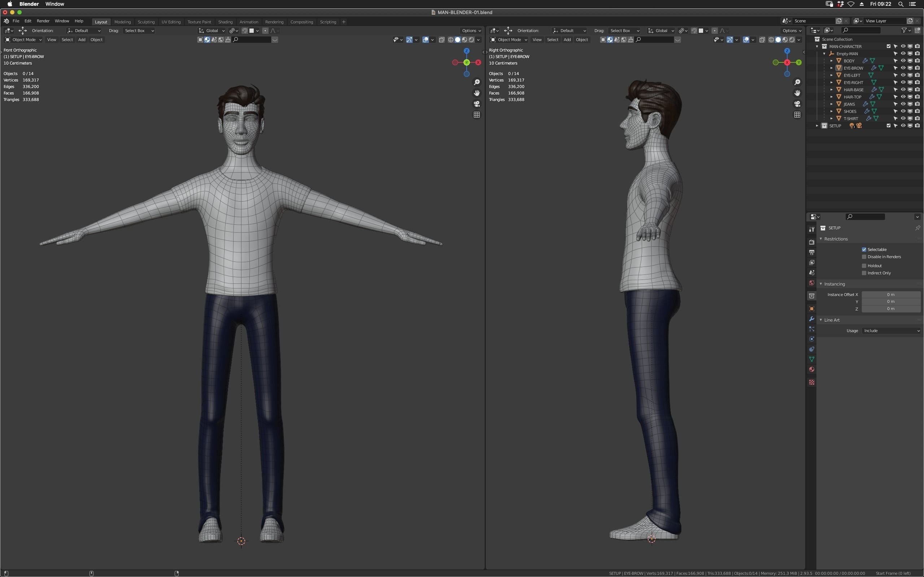
Task: Open the Material properties tab
Action: click(811, 369)
